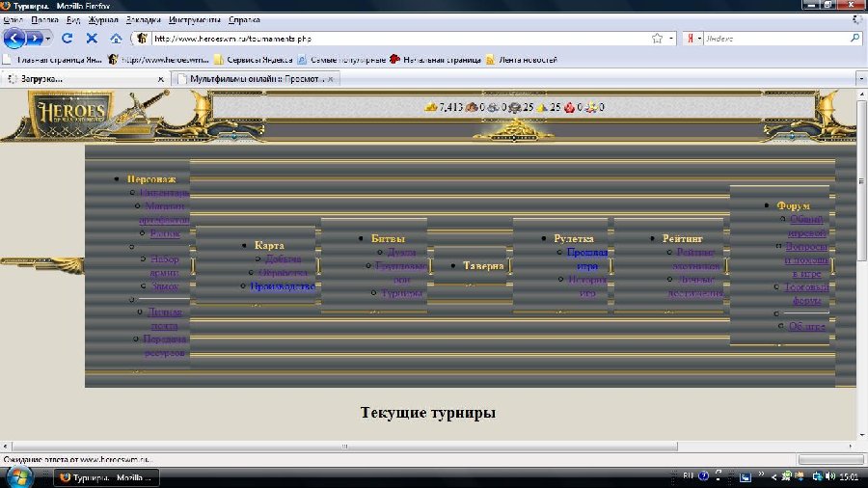Open the Форум menu heading

point(793,205)
